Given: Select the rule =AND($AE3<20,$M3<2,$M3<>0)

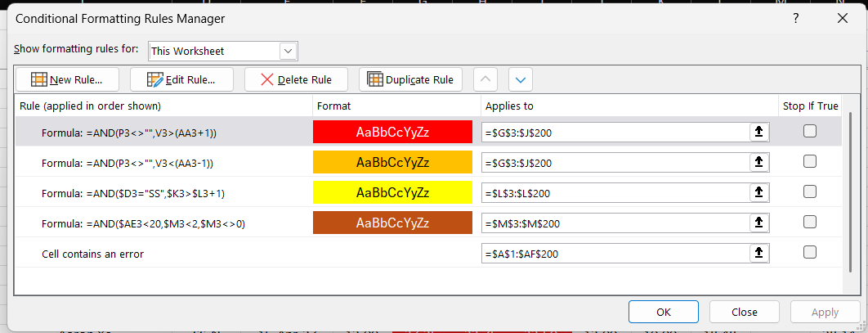Looking at the screenshot, I should point(428,223).
